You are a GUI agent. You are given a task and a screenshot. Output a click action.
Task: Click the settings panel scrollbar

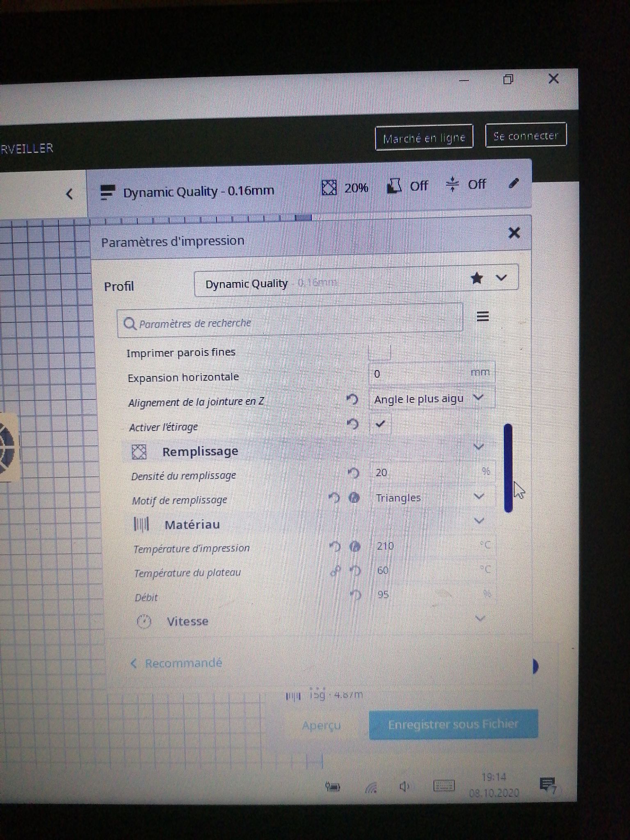(508, 468)
